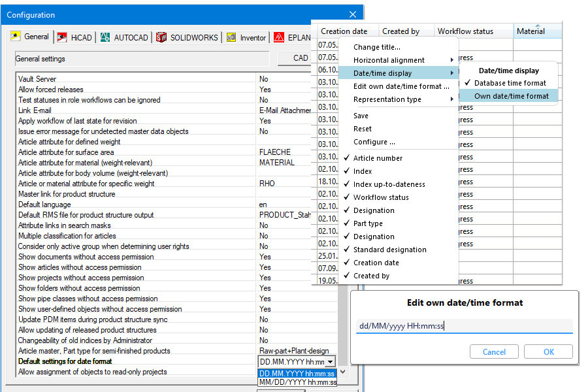
Task: Click the FLAECHE value
Action: click(x=275, y=152)
